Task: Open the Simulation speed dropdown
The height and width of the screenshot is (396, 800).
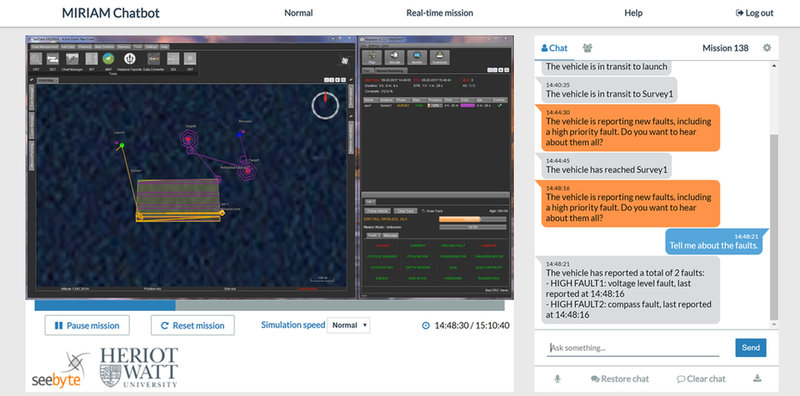Action: coord(348,325)
